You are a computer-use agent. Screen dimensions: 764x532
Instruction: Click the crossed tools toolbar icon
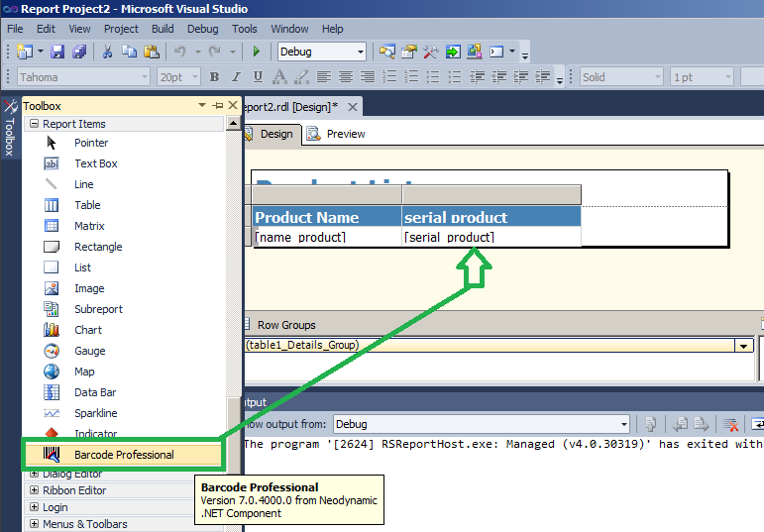[x=431, y=52]
